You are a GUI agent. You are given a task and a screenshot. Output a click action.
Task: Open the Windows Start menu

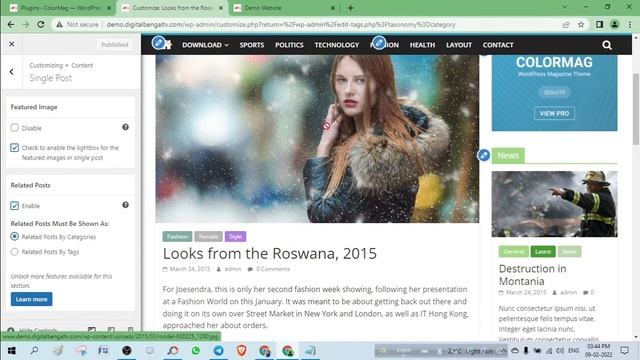click(x=11, y=351)
